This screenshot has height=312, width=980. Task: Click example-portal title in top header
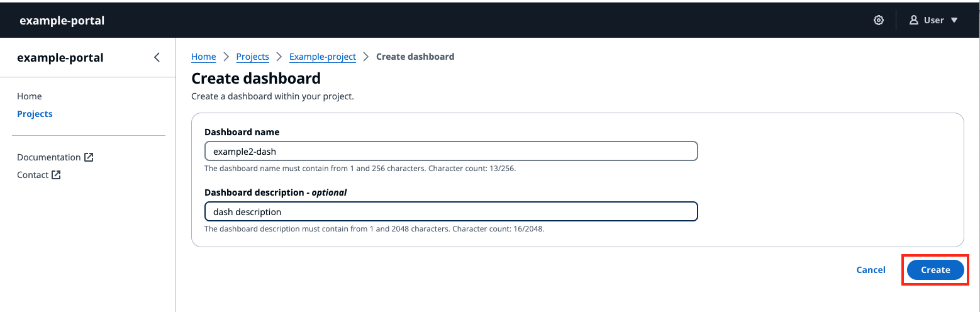(62, 20)
